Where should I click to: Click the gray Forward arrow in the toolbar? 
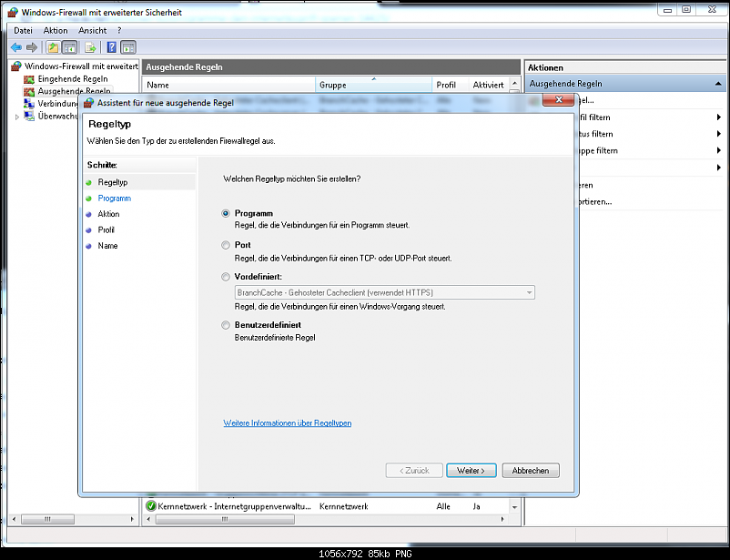pyautogui.click(x=32, y=47)
